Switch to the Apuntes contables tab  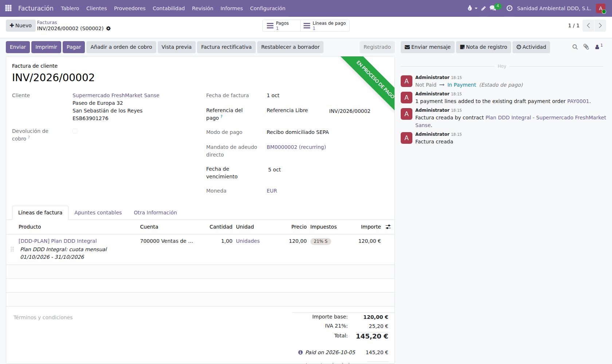pyautogui.click(x=98, y=213)
